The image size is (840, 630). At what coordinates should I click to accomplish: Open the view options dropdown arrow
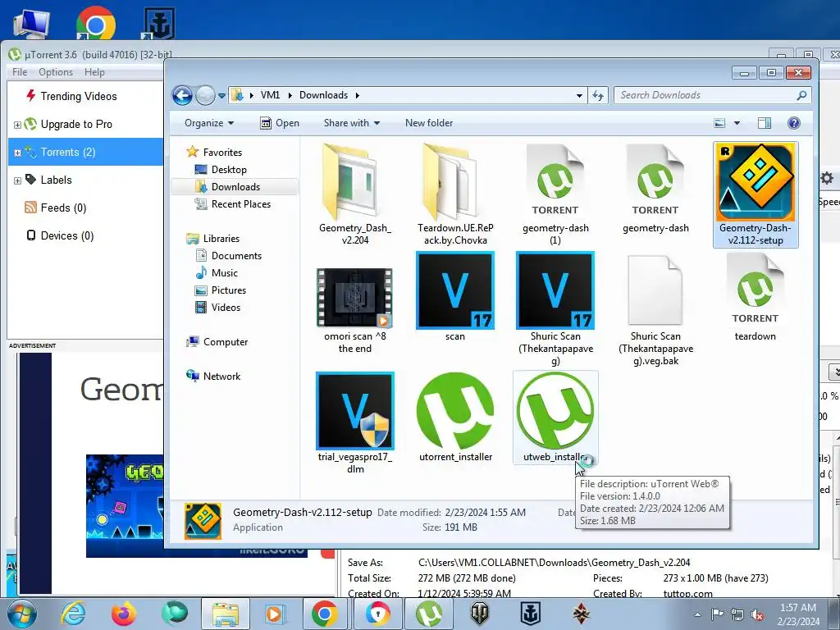tap(737, 123)
